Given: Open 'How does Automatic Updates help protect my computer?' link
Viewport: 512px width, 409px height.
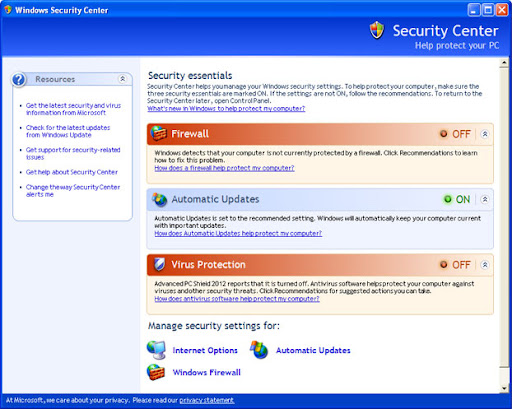Looking at the screenshot, I should coord(238,234).
